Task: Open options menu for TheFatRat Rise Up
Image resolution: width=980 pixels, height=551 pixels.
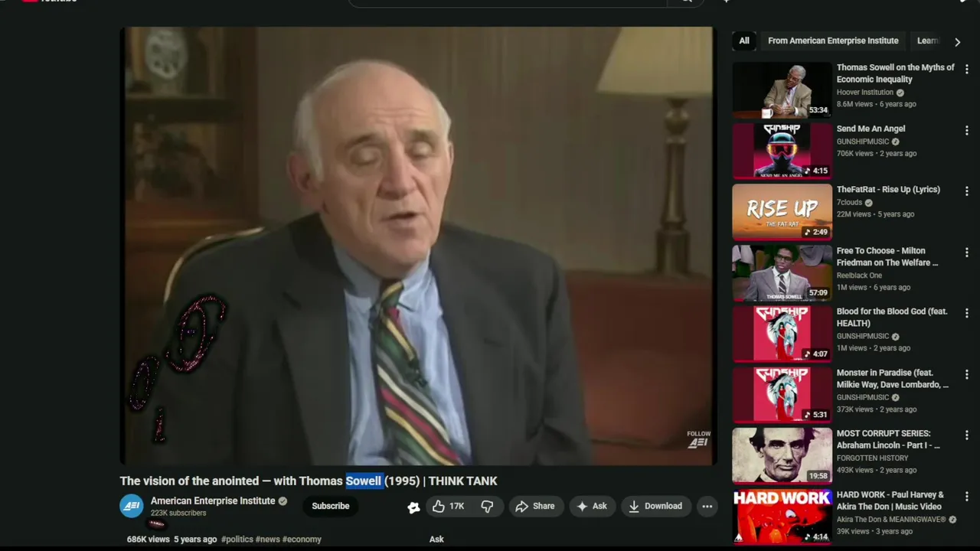Action: tap(966, 191)
